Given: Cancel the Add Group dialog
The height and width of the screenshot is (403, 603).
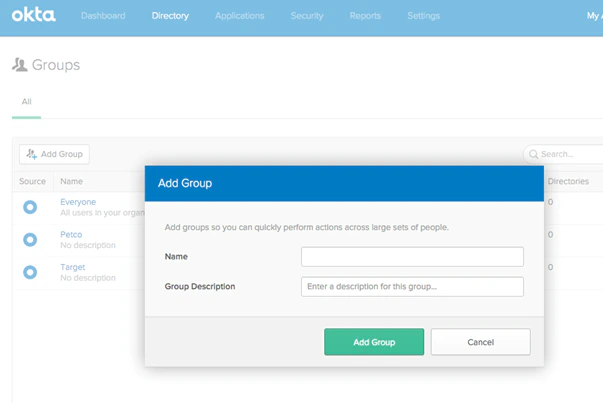Looking at the screenshot, I should coord(481,342).
